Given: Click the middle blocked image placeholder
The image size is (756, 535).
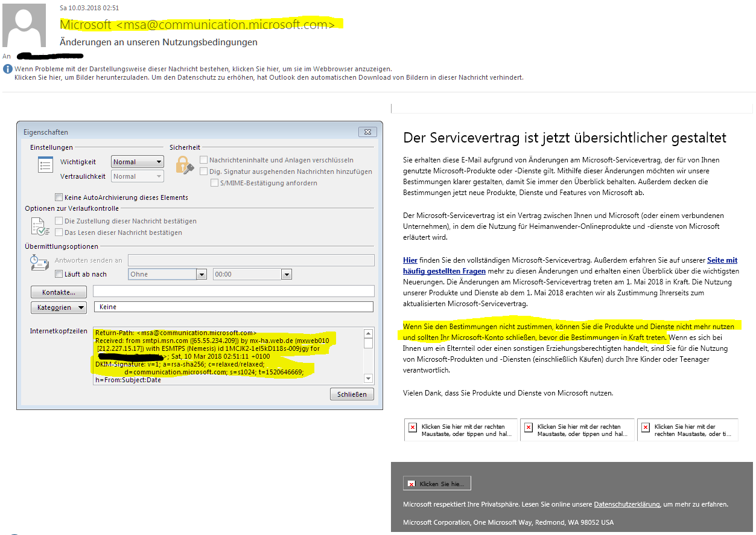Looking at the screenshot, I should pos(577,430).
